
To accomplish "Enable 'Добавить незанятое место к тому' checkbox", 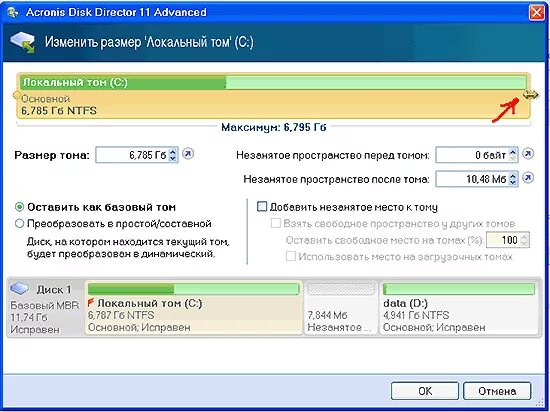I will click(262, 207).
